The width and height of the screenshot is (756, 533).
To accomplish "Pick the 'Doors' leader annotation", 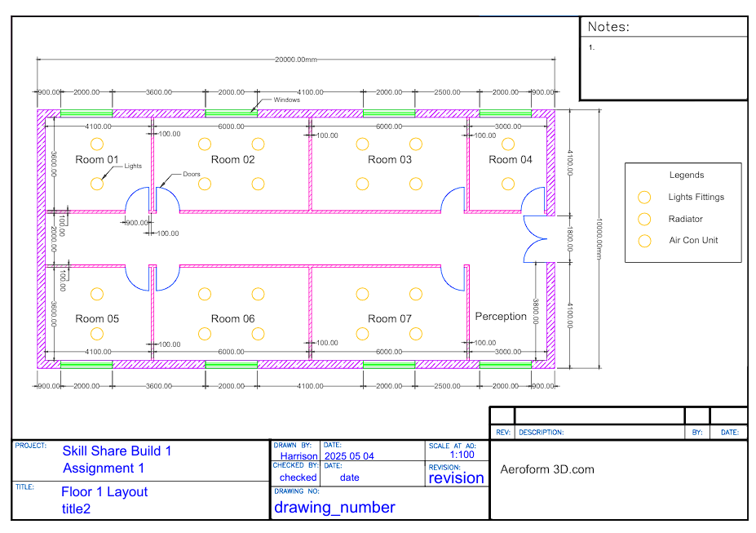I will point(192,174).
